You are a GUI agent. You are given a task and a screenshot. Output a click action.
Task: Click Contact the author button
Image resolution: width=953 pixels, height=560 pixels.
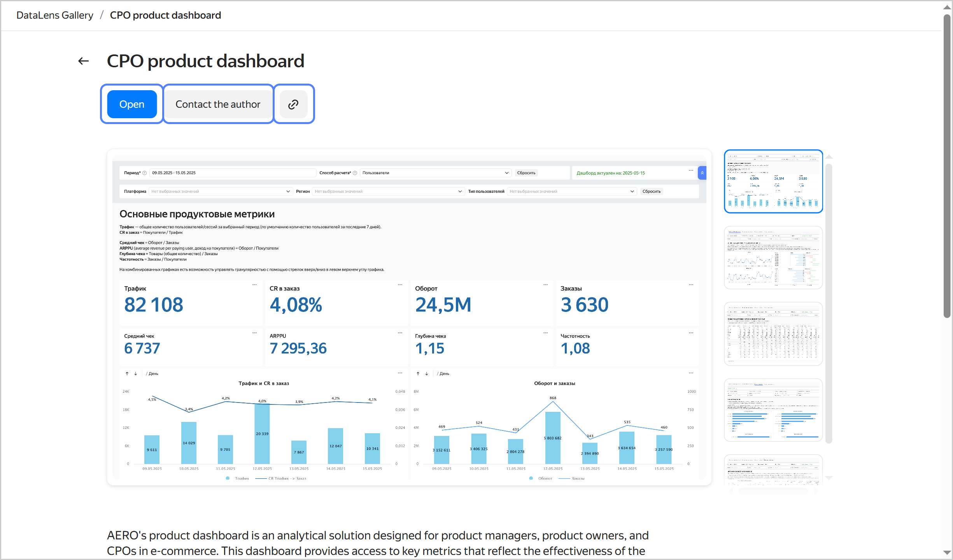(218, 104)
